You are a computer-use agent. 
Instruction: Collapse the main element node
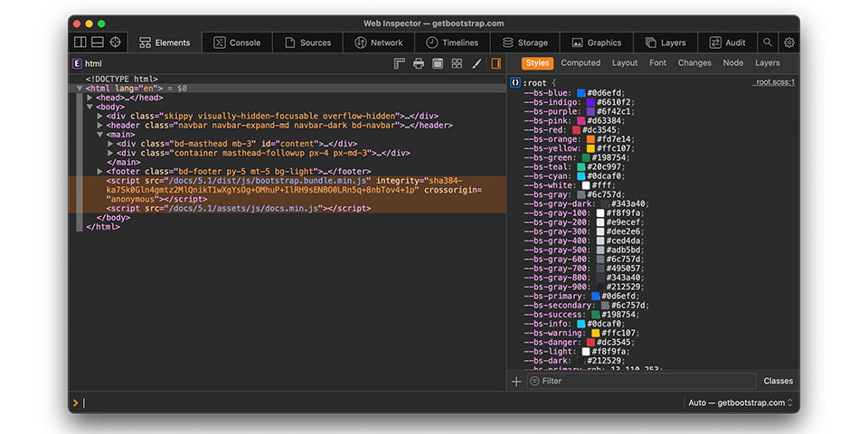click(100, 135)
